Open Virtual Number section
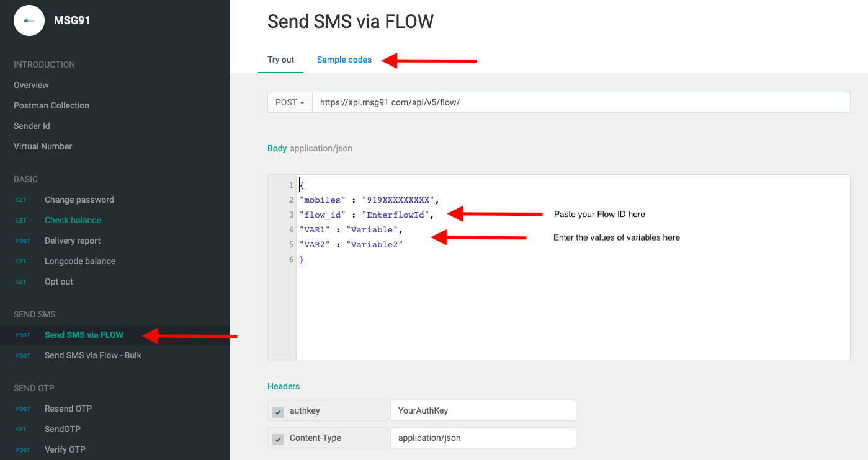The image size is (868, 460). click(x=43, y=146)
